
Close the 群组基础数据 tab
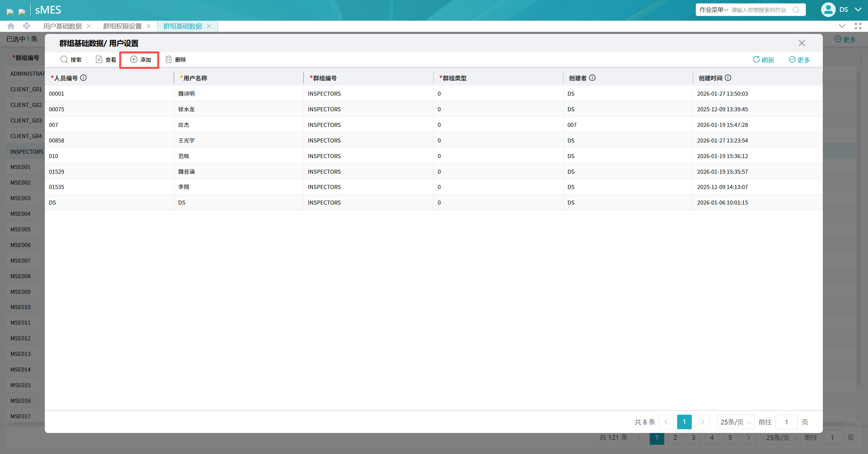pyautogui.click(x=209, y=26)
